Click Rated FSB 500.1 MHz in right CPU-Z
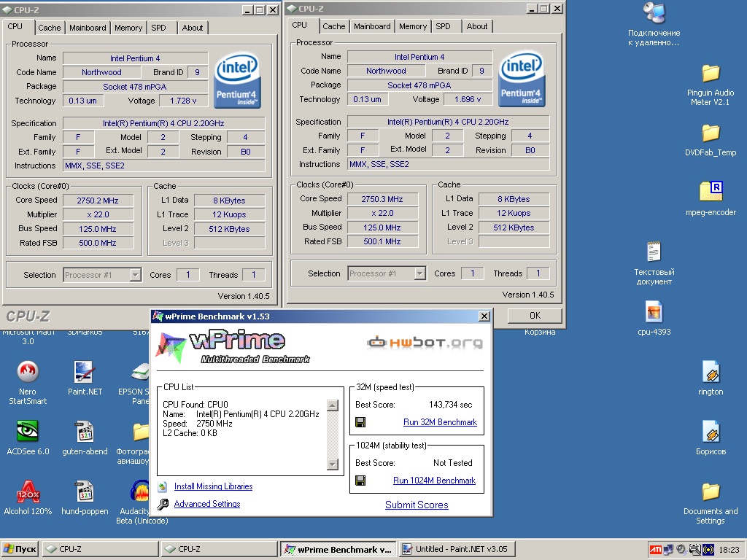The height and width of the screenshot is (560, 747). click(x=382, y=241)
